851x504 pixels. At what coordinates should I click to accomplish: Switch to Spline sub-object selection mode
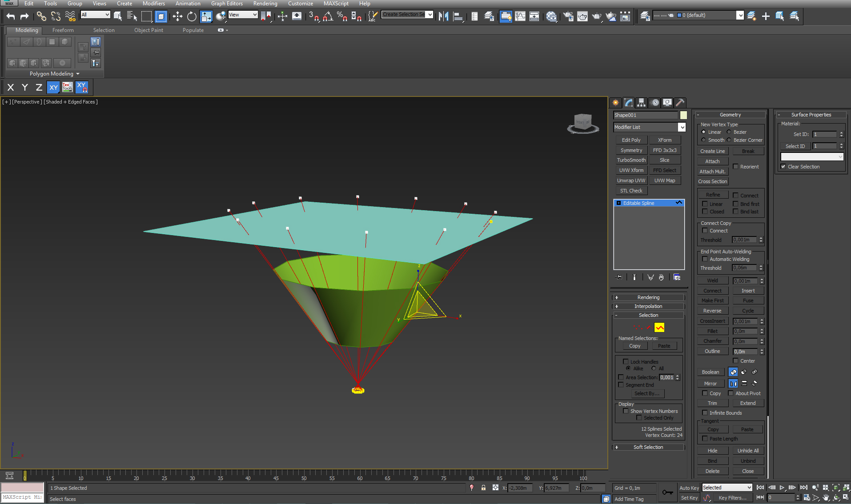[x=659, y=328]
